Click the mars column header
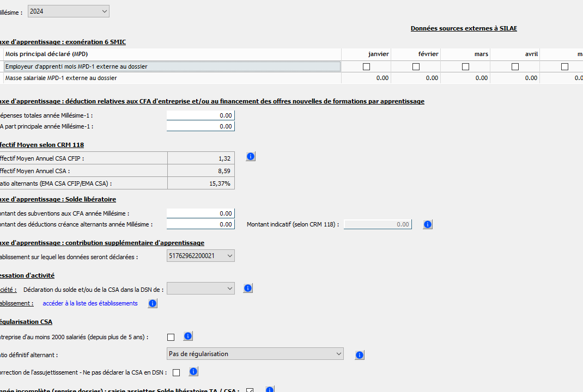This screenshot has width=583, height=392. (465, 54)
